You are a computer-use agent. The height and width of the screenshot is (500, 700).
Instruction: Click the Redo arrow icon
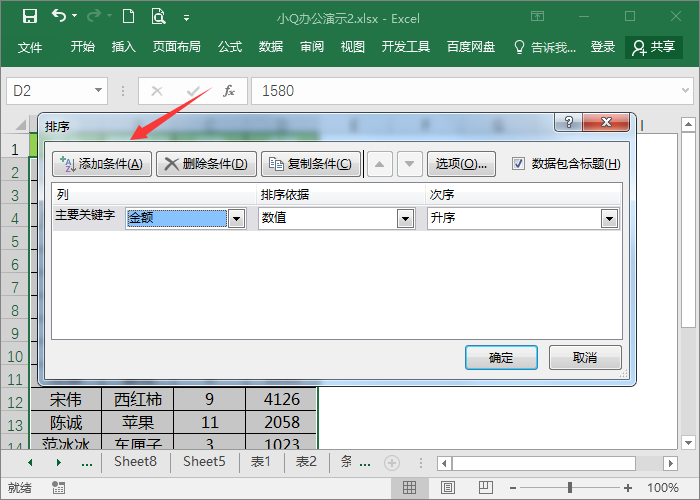point(94,16)
